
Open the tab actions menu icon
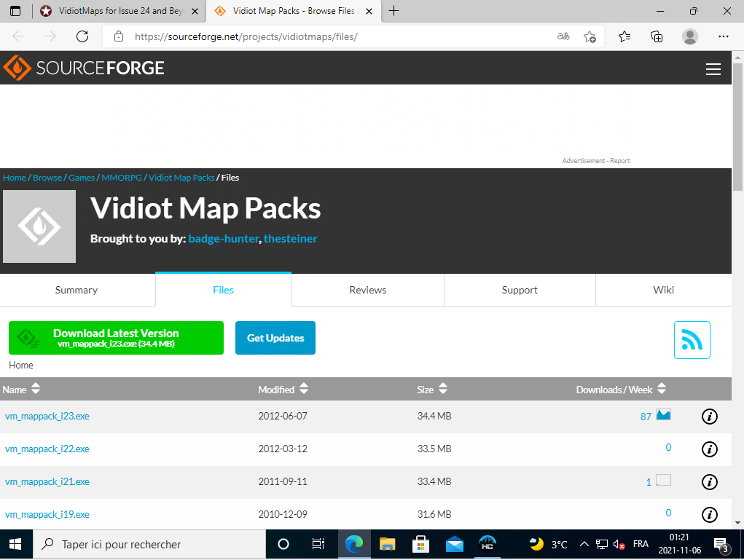15,11
